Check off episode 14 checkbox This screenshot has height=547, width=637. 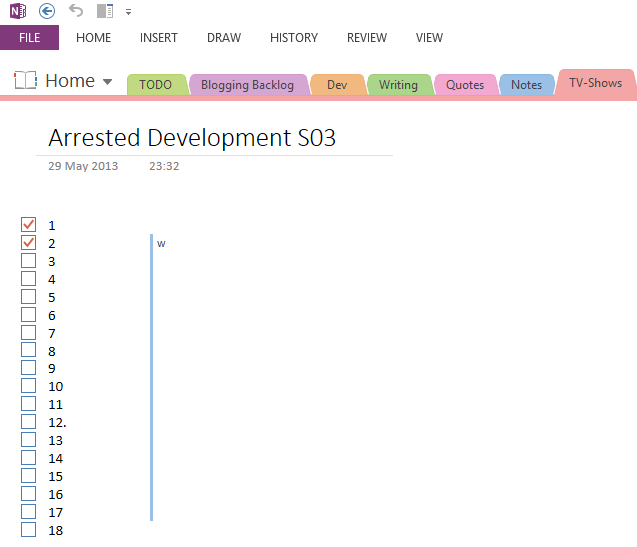click(28, 458)
